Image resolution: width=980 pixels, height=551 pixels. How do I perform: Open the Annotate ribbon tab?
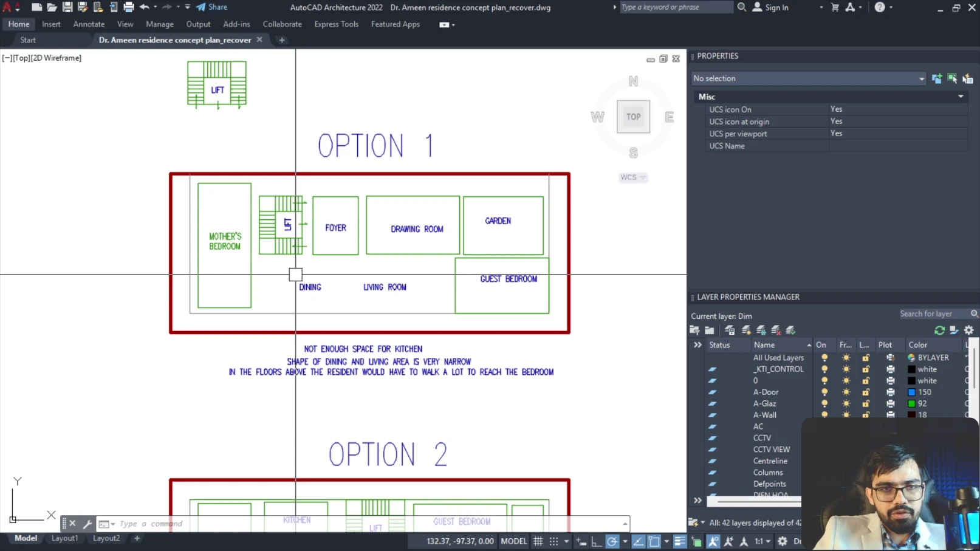coord(89,24)
